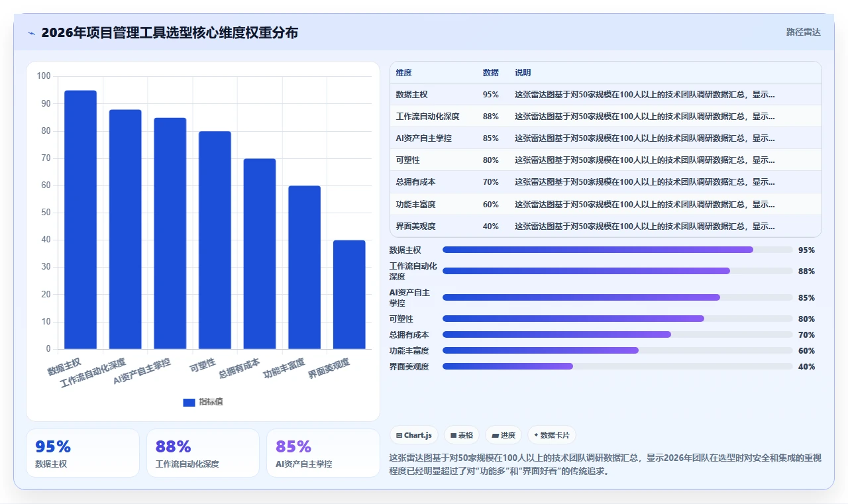Screen dimensions: 848x504
Task: Click the 维度 column header in the table
Action: tap(403, 73)
